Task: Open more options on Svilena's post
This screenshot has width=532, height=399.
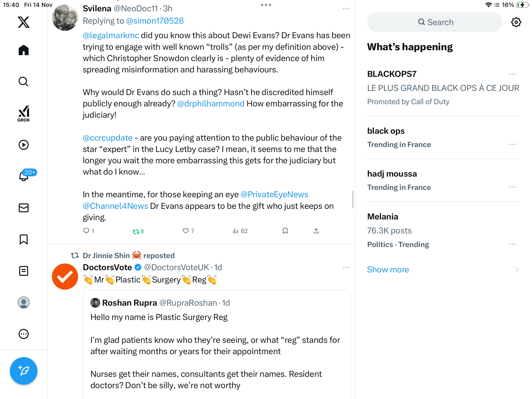Action: pyautogui.click(x=346, y=9)
